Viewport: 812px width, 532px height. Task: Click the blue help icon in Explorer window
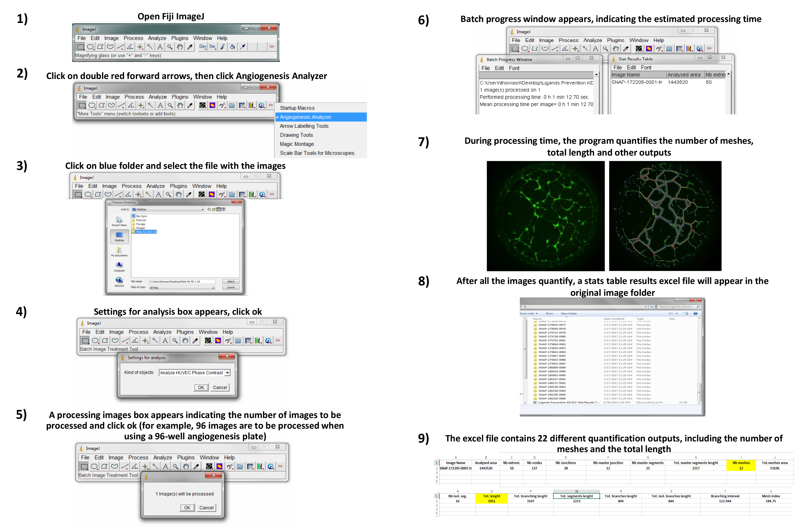pos(696,314)
